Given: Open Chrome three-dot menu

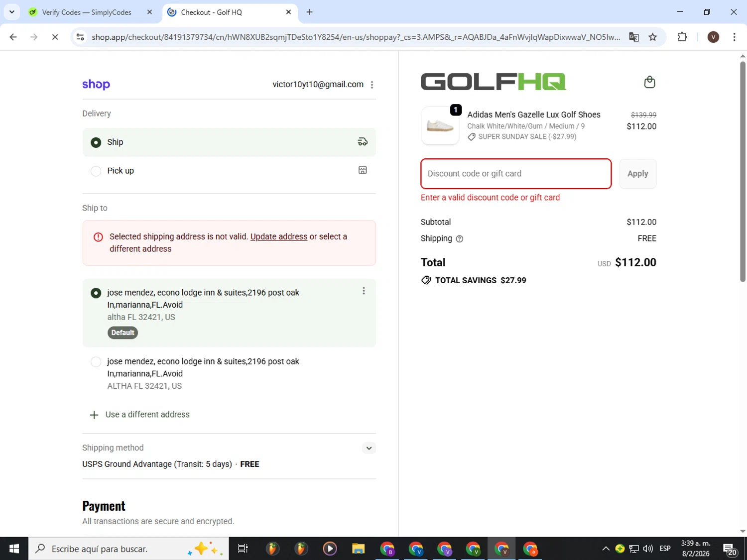Looking at the screenshot, I should tap(734, 37).
